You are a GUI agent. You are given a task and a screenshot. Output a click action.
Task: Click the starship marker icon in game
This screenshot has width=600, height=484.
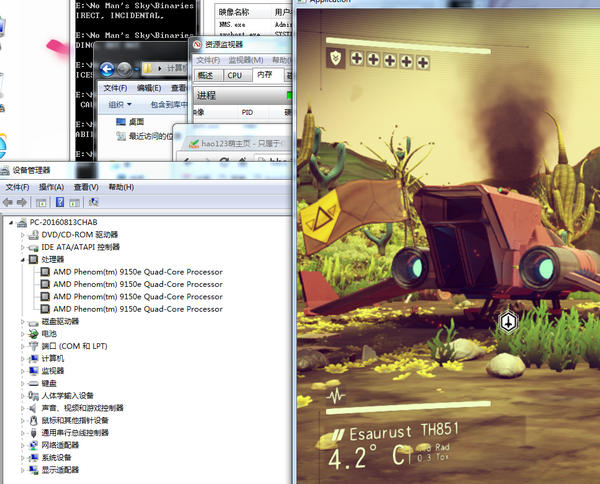[x=508, y=322]
